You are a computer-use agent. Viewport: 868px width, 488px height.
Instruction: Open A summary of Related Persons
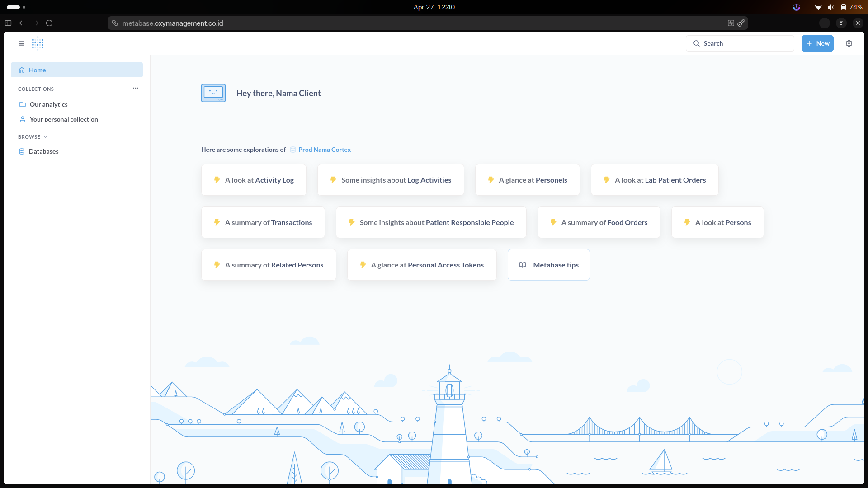point(269,265)
